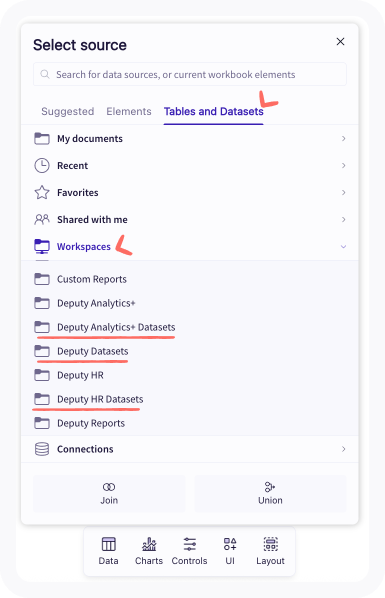
Task: Click folder icon beside Deputy HR Datasets
Action: click(x=42, y=399)
